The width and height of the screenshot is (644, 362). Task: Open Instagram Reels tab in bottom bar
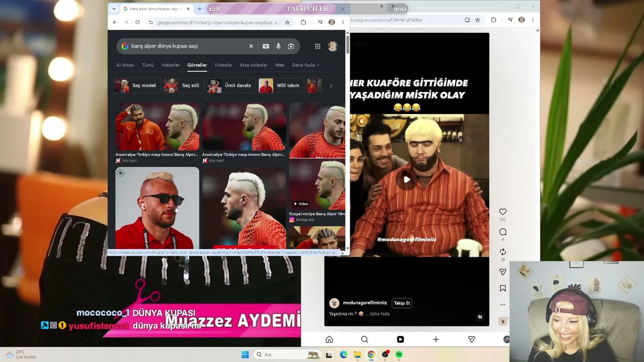click(400, 339)
